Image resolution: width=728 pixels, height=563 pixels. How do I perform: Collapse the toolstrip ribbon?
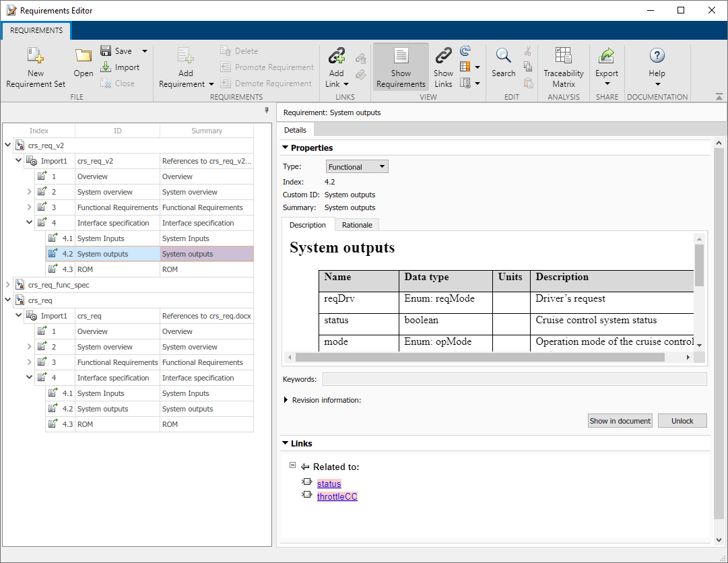tap(719, 96)
